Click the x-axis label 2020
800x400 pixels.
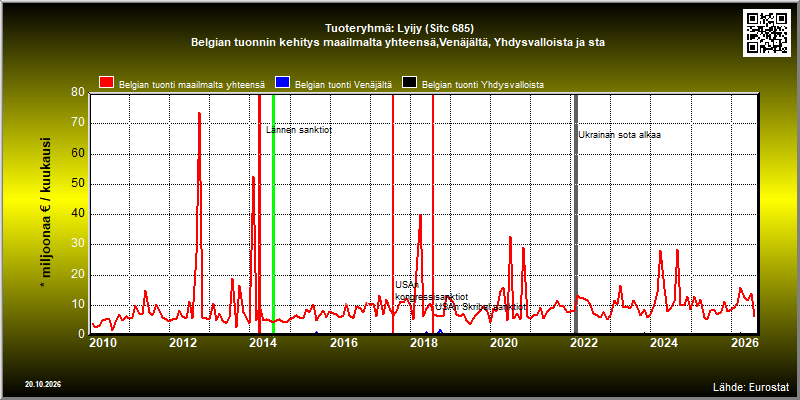(504, 342)
